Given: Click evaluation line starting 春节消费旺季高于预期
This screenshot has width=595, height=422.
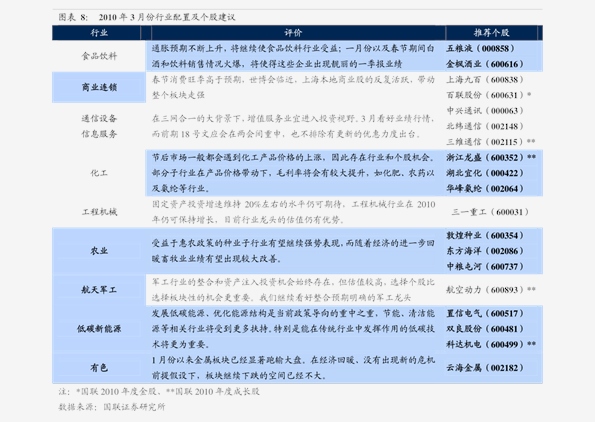Looking at the screenshot, I should (293, 80).
